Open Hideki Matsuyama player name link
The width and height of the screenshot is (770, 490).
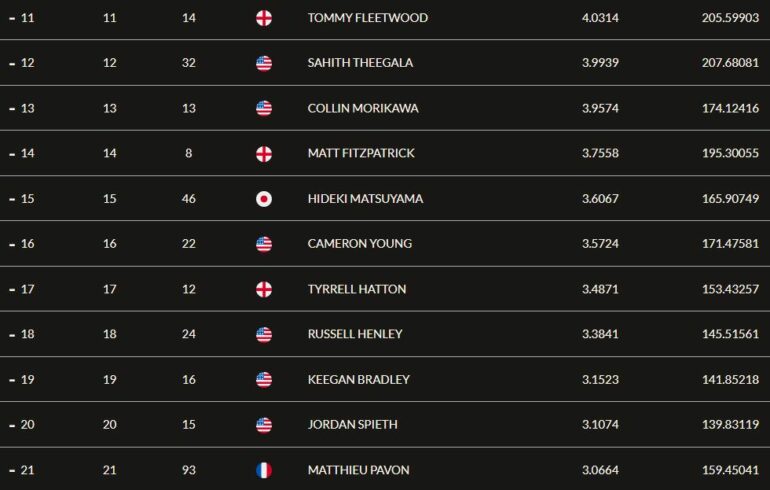click(365, 198)
